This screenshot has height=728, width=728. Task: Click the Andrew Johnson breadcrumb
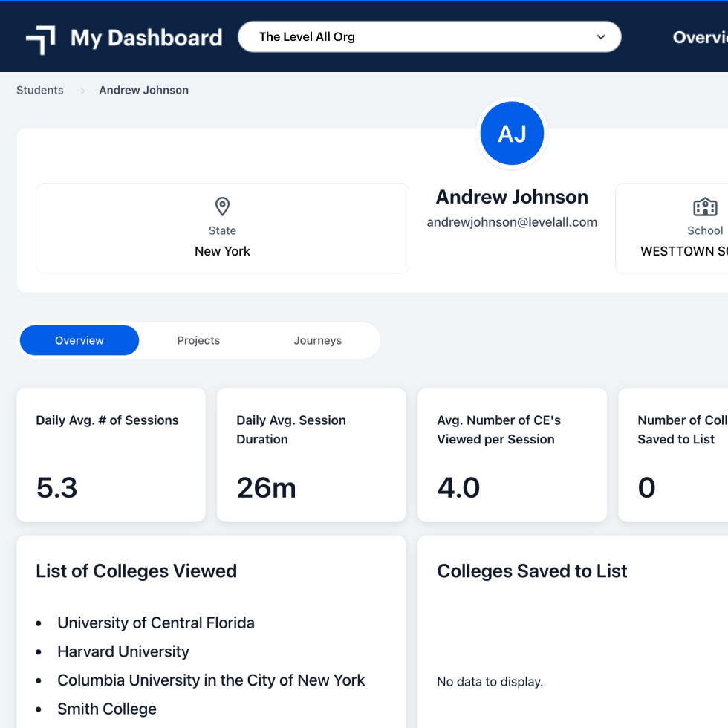(x=144, y=90)
